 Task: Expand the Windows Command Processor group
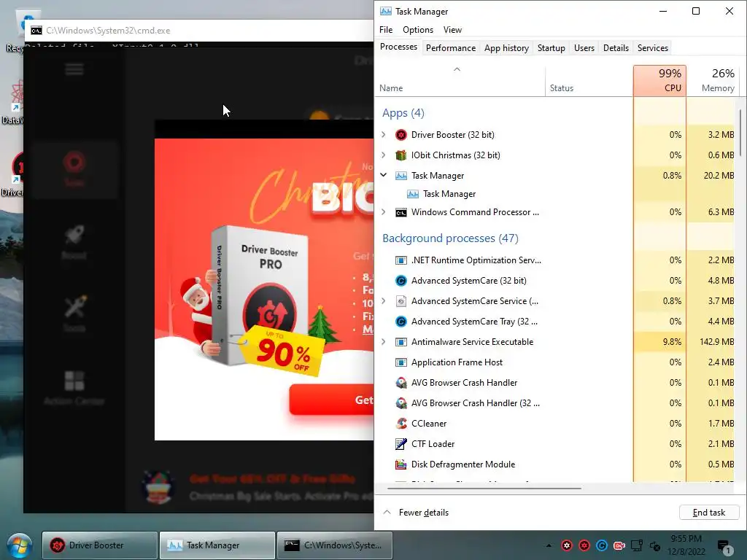click(x=384, y=212)
